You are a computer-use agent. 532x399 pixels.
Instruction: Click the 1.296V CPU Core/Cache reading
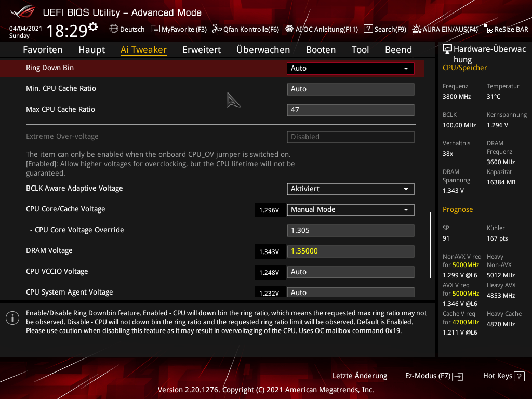[x=269, y=210]
